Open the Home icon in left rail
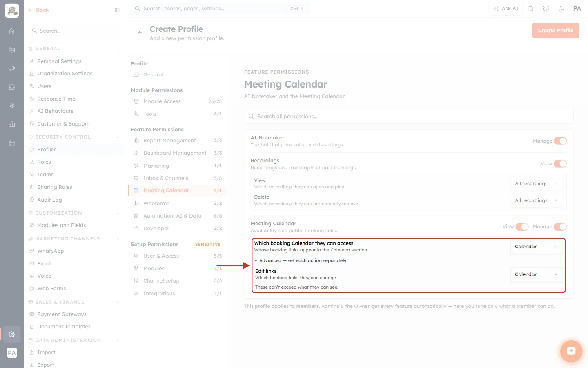 tap(12, 31)
